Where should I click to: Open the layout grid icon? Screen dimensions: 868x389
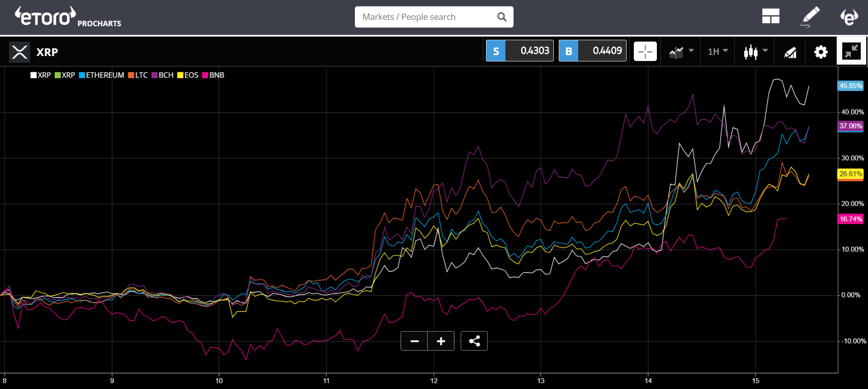point(770,16)
